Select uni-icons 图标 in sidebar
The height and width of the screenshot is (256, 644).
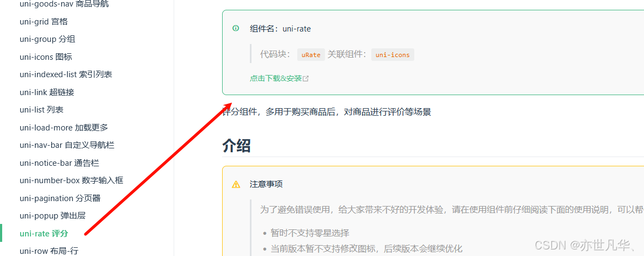(46, 57)
